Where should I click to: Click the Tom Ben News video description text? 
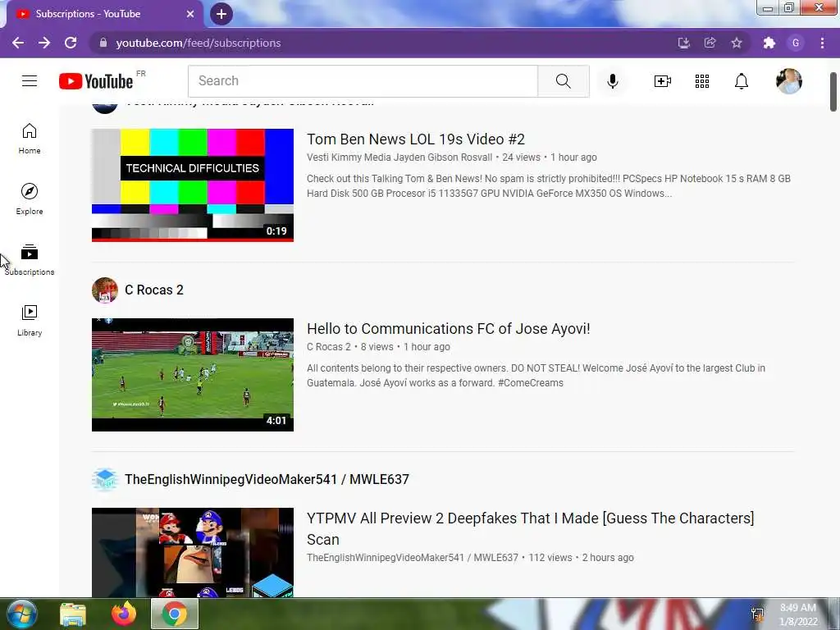pyautogui.click(x=549, y=186)
